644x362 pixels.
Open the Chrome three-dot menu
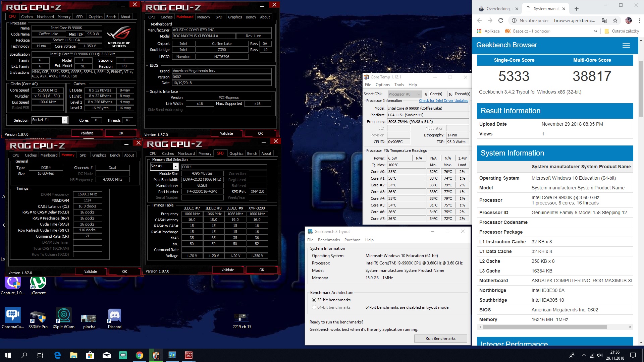coord(639,20)
